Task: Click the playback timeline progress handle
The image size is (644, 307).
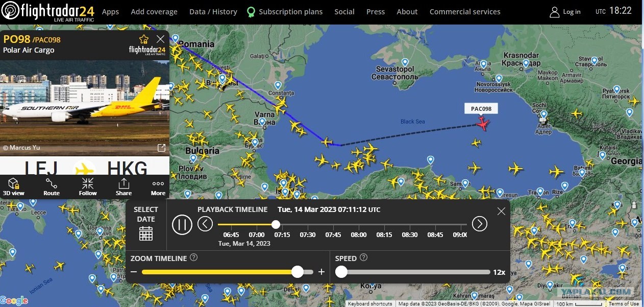Action: point(276,224)
